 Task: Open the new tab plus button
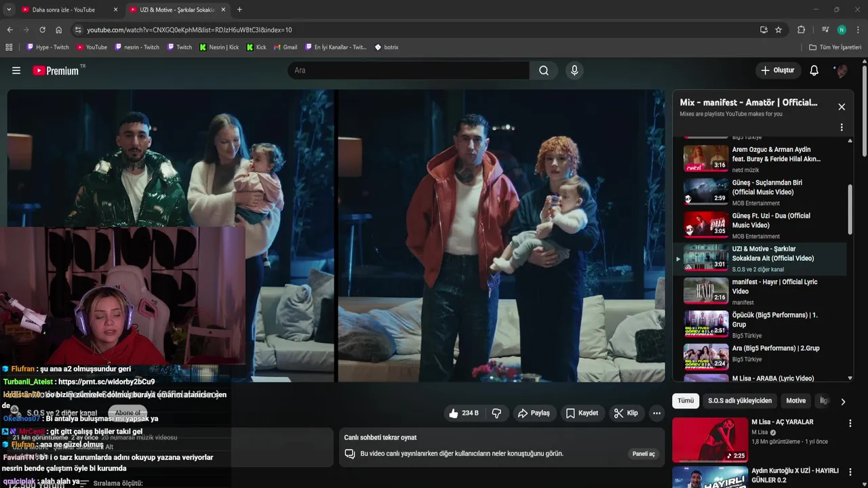pos(239,9)
